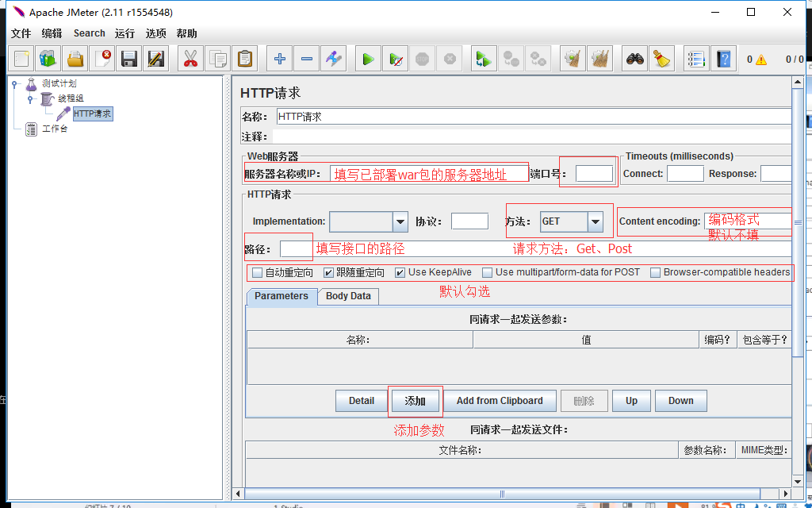Collapse the 测试计划 tree node handle
812x508 pixels.
(x=14, y=84)
